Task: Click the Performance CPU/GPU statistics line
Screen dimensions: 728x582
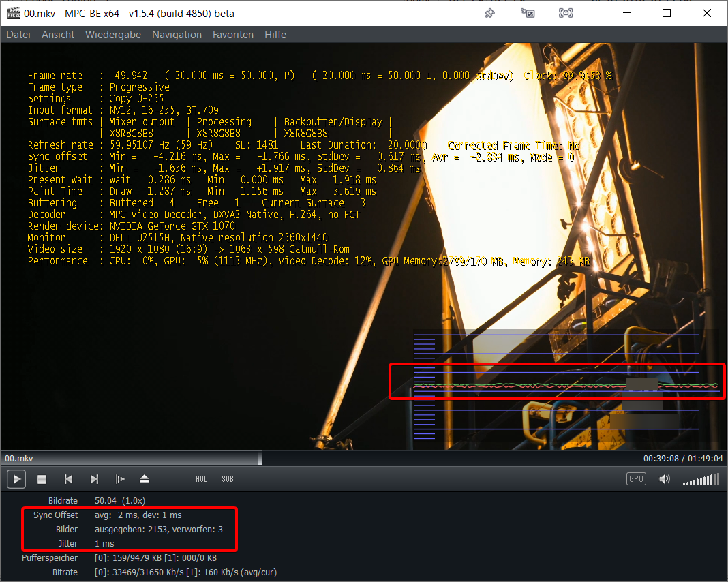Action: click(x=309, y=261)
